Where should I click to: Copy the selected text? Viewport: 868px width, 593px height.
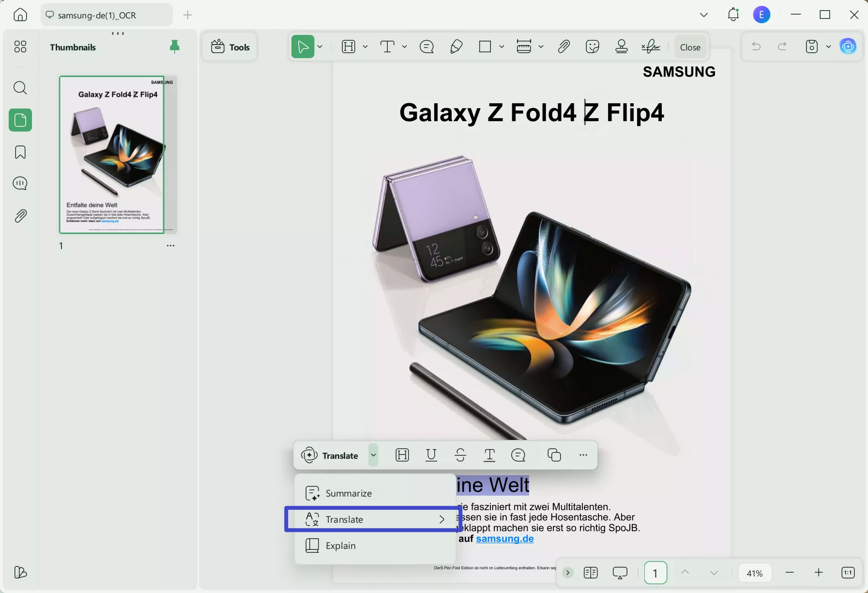click(554, 455)
